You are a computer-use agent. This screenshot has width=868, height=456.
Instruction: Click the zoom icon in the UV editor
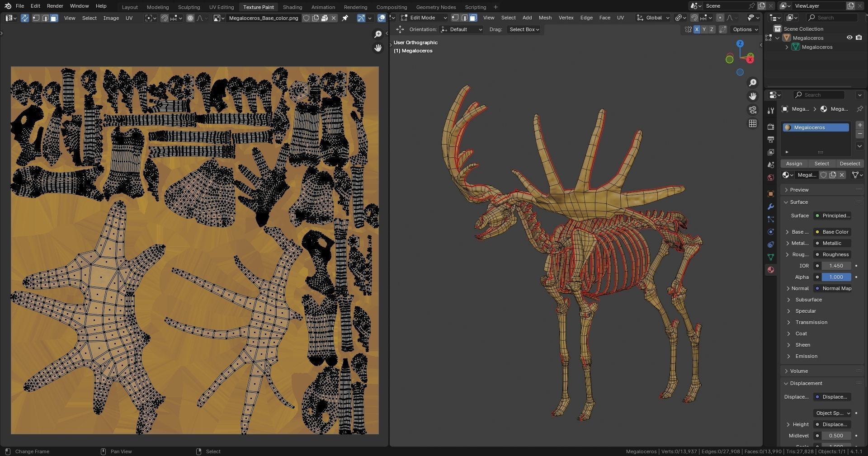(378, 34)
